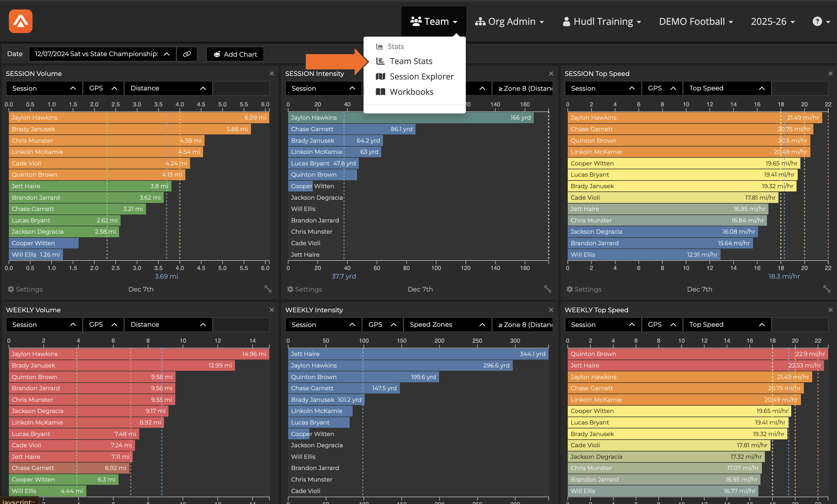The image size is (837, 504).
Task: Open Session Explorer from the Team menu
Action: click(414, 77)
